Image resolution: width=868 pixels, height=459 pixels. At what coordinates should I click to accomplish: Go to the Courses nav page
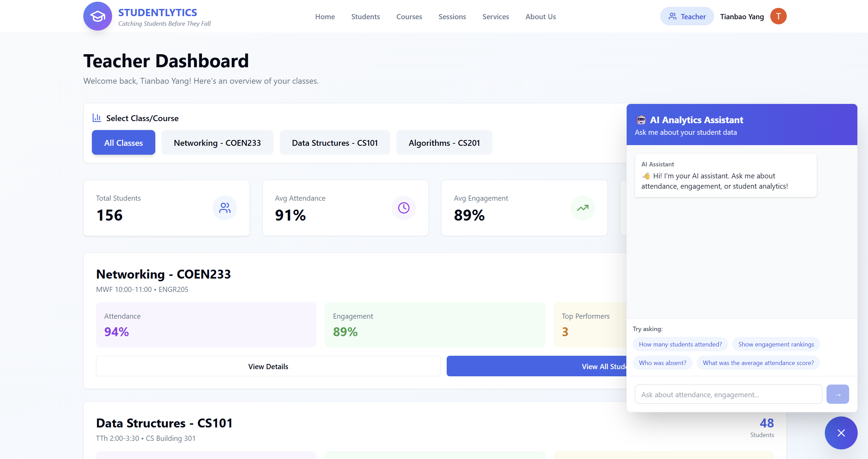click(x=409, y=16)
